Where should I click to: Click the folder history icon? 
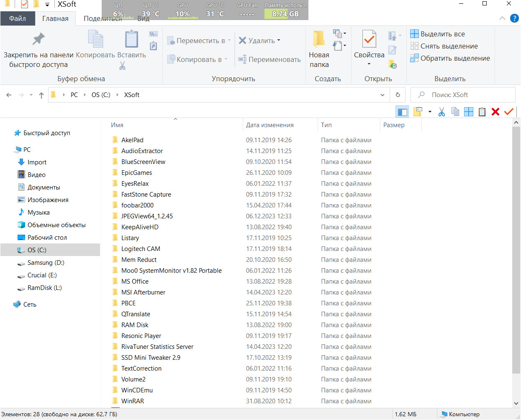coord(393,64)
